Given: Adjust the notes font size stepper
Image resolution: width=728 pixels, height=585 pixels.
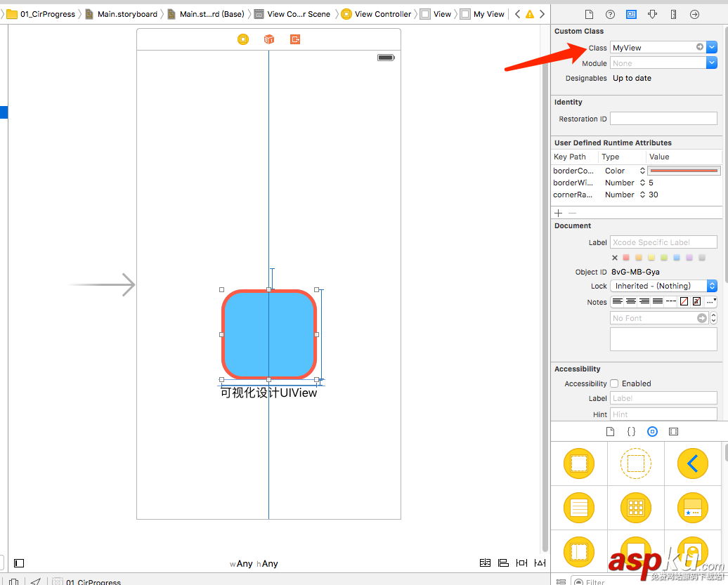Looking at the screenshot, I should tap(714, 318).
